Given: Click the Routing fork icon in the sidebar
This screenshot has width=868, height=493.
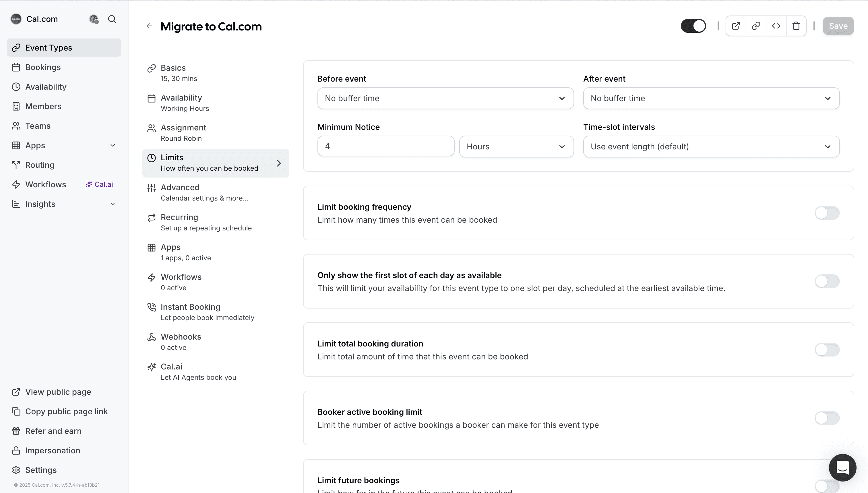Looking at the screenshot, I should (x=16, y=165).
